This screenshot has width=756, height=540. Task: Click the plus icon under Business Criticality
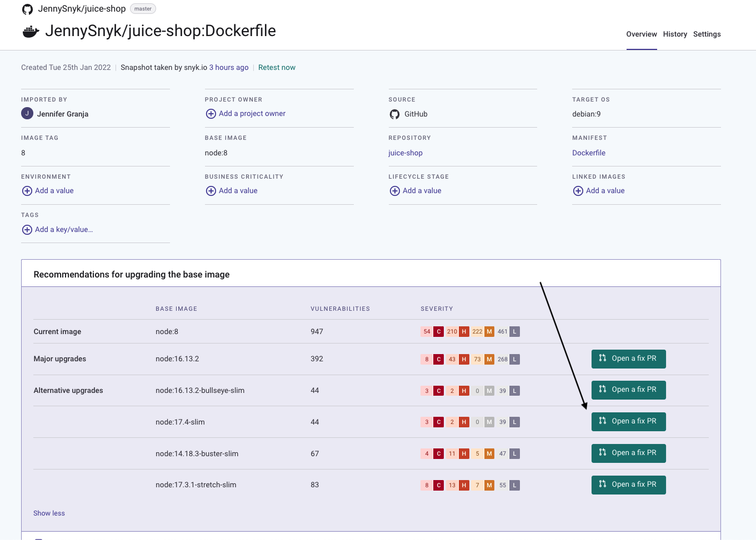point(211,191)
